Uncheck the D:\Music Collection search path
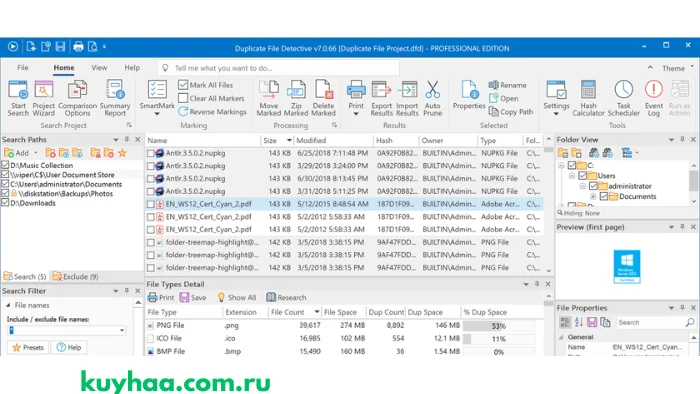Screen dimensions: 700x394 pos(5,165)
